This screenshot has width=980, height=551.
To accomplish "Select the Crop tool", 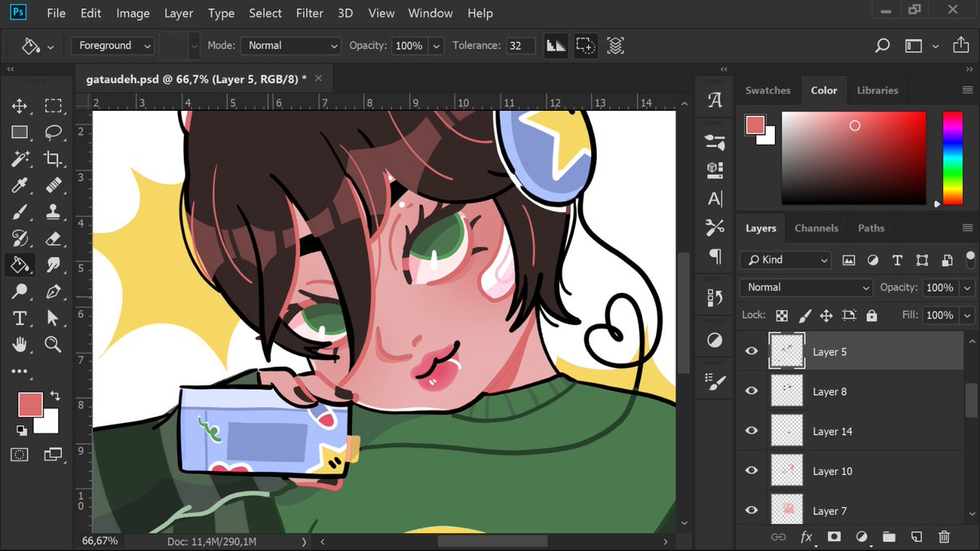I will point(53,158).
